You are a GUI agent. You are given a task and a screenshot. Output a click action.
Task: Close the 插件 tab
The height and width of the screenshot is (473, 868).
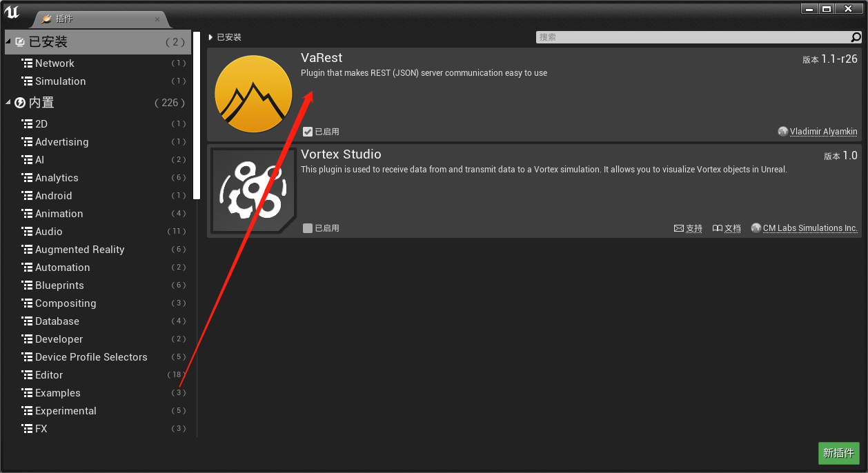point(157,19)
